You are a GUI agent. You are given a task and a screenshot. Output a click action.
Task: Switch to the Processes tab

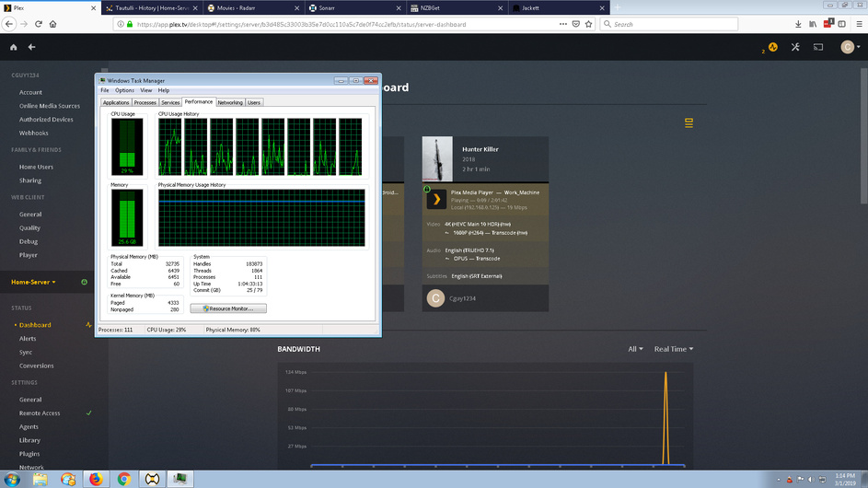coord(145,102)
